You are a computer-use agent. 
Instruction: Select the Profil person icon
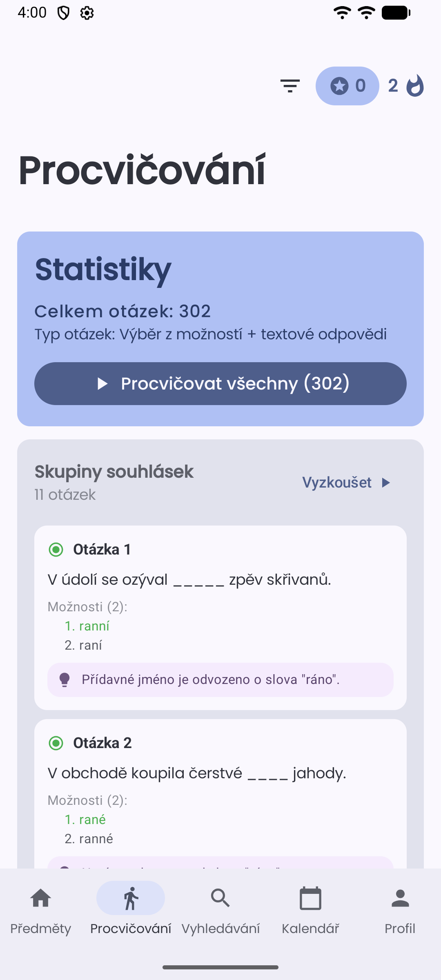tap(399, 898)
